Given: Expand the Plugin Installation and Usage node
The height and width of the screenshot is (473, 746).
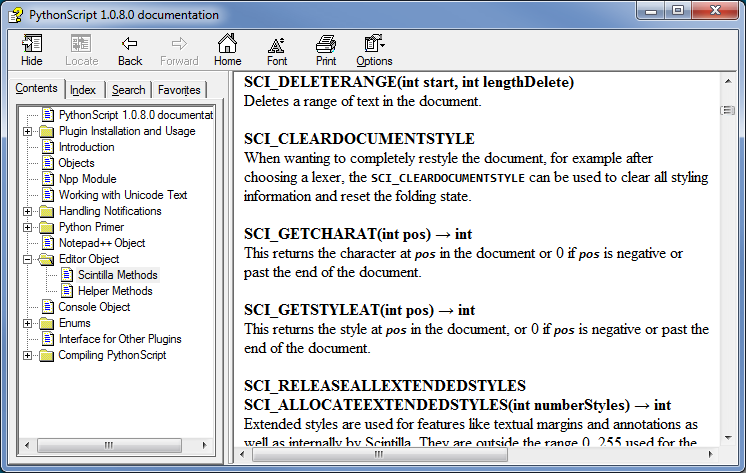Looking at the screenshot, I should 28,131.
